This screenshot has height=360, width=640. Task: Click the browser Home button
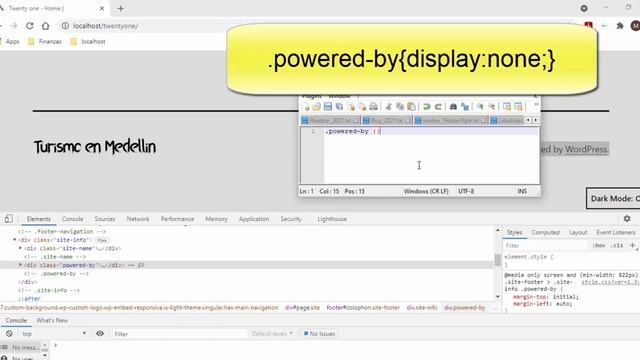(45, 26)
